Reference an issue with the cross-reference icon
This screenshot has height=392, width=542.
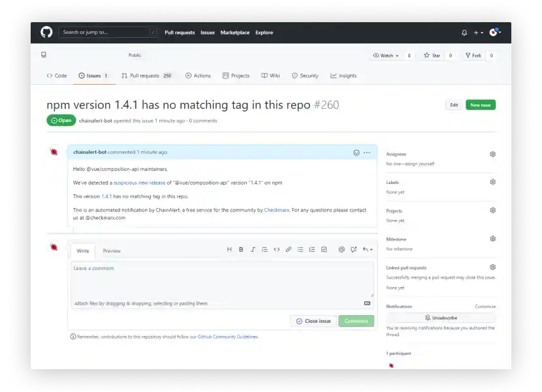tap(353, 249)
